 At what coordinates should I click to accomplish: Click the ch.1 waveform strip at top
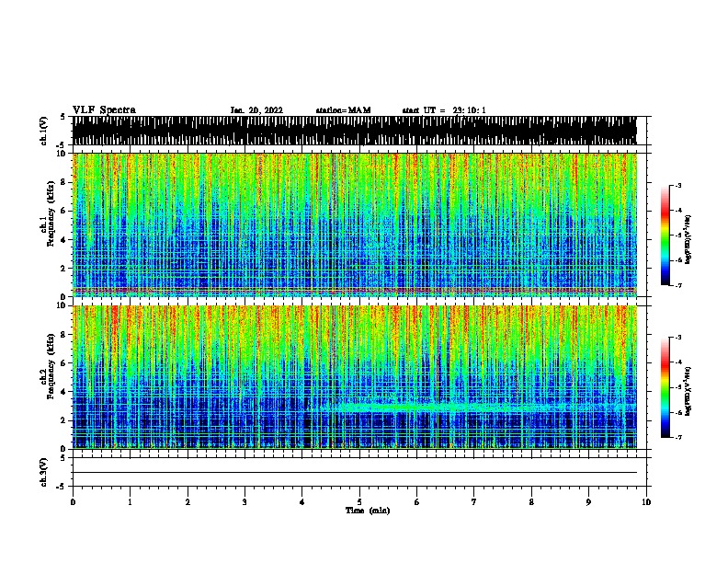(355, 131)
